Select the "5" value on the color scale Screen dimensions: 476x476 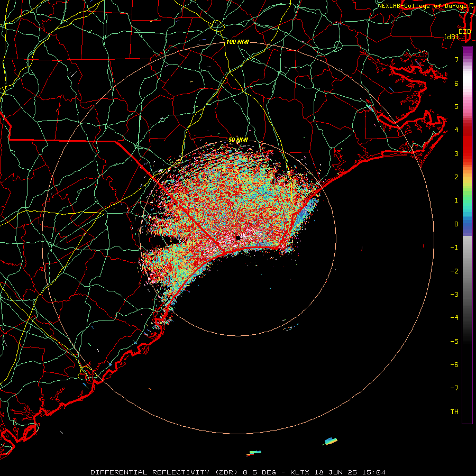coord(456,106)
